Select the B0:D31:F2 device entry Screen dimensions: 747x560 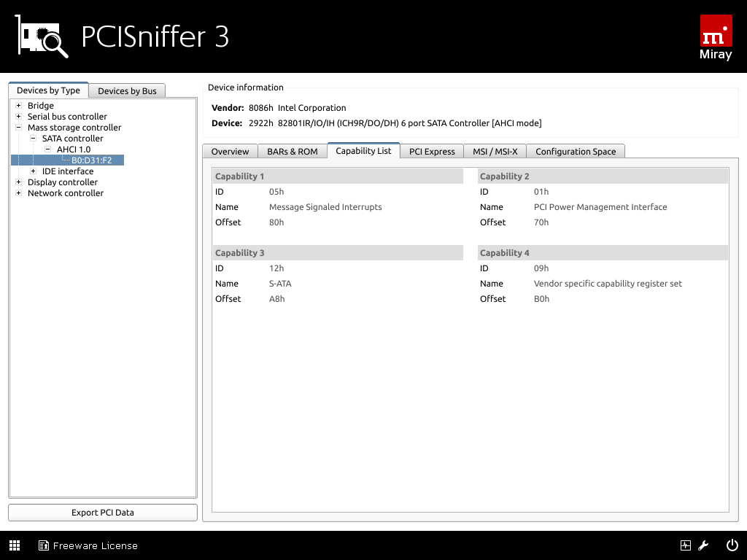(91, 160)
